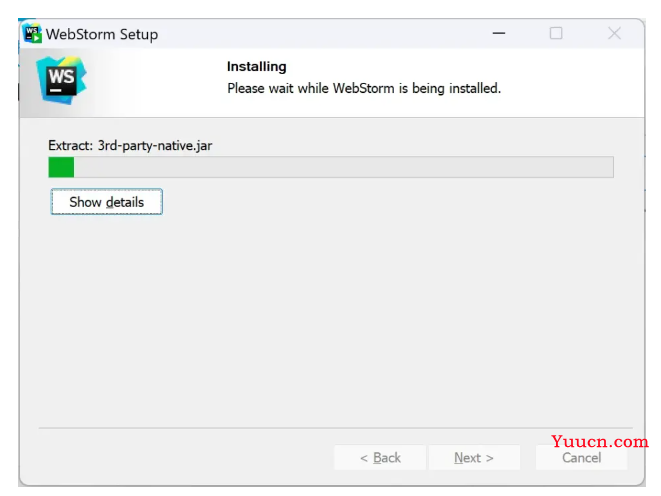Click the large WS logo in header
Screen dimensions: 661x496
click(x=62, y=80)
